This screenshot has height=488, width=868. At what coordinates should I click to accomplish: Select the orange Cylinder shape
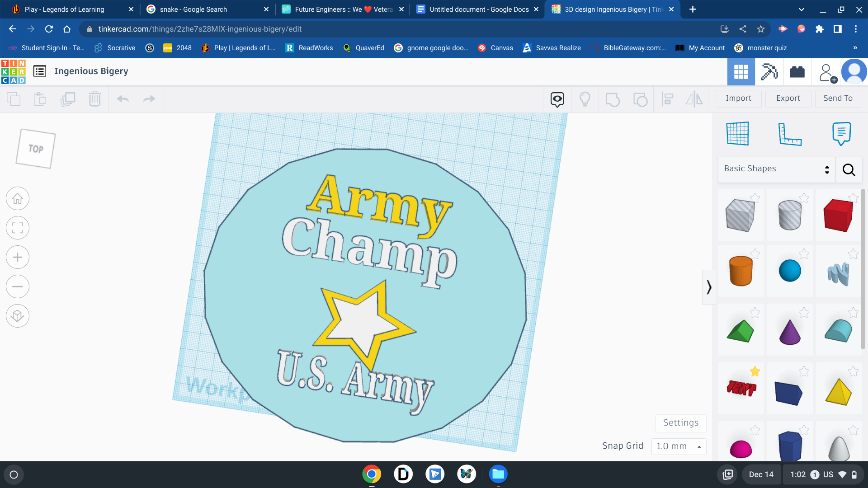tap(741, 271)
